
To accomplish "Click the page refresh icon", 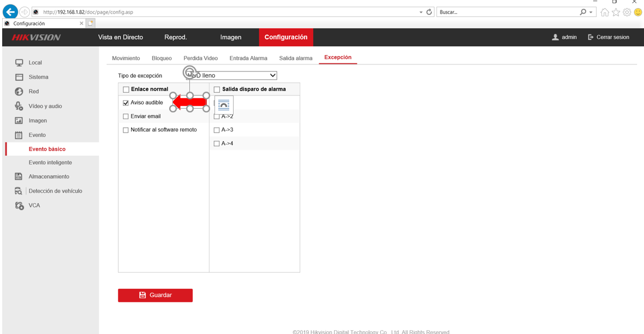I will (429, 12).
